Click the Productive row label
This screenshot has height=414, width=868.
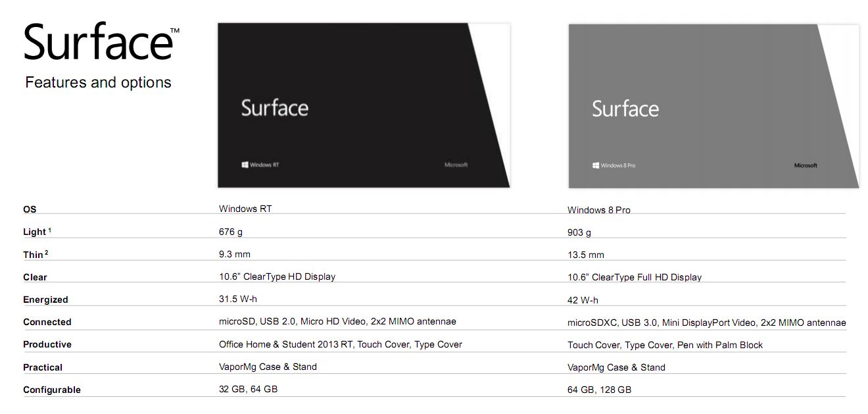pyautogui.click(x=47, y=344)
